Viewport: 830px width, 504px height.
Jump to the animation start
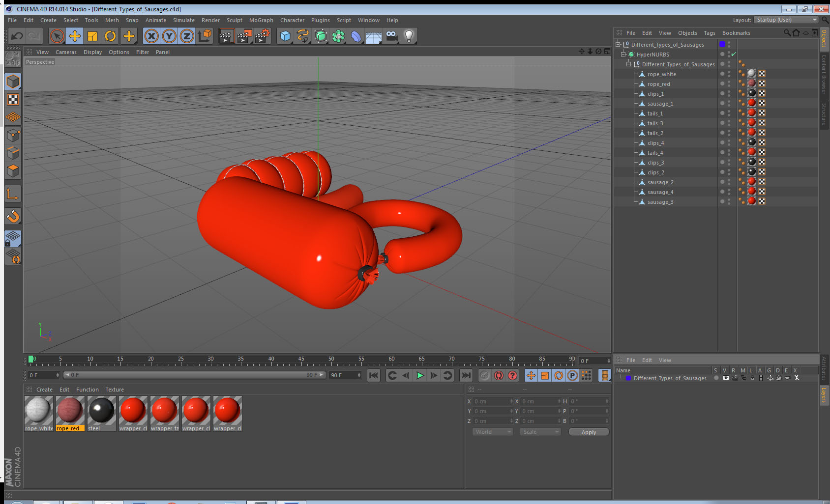coord(374,375)
